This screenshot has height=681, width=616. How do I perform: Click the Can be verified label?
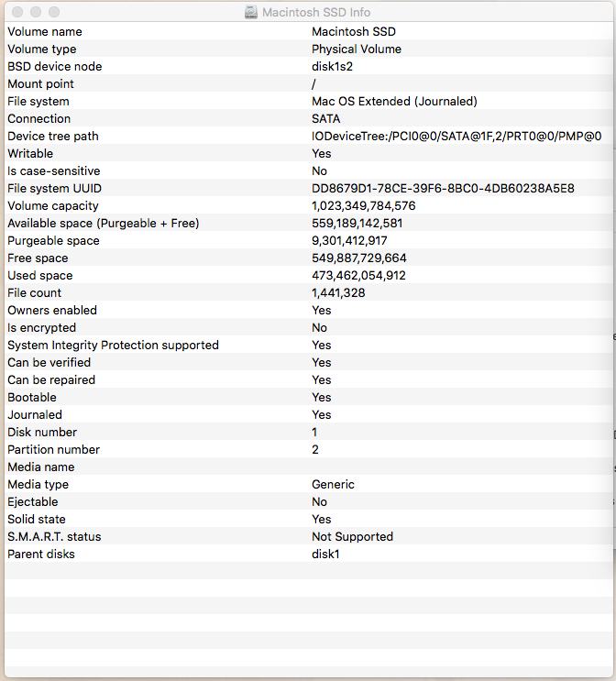click(49, 362)
